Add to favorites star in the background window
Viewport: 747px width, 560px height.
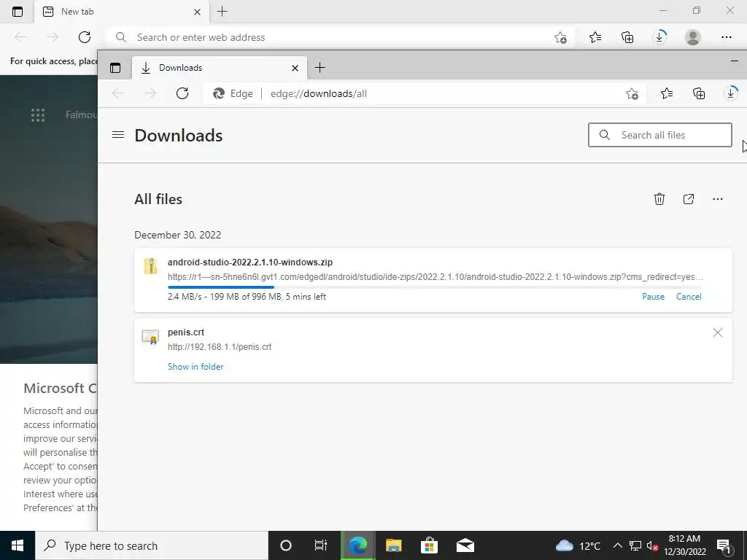[561, 37]
